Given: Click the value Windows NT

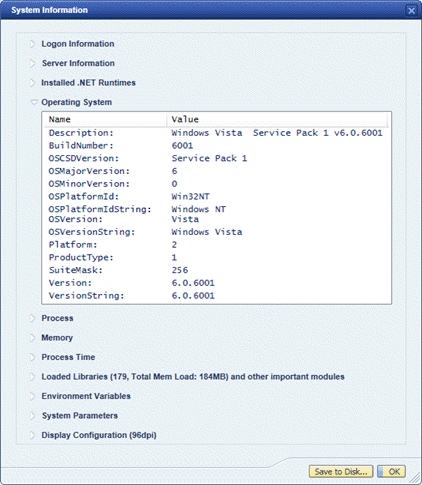Looking at the screenshot, I should 198,209.
